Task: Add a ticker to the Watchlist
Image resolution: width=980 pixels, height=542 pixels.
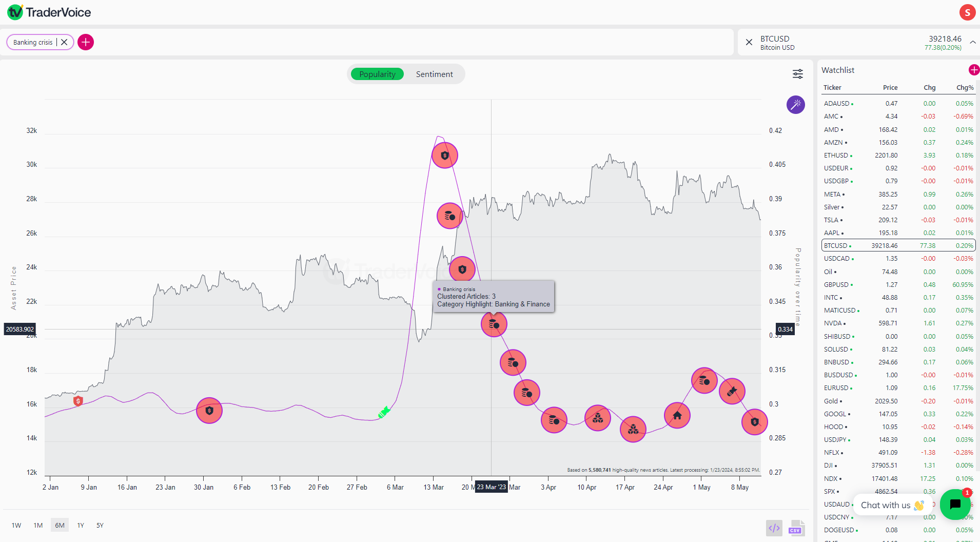Action: pyautogui.click(x=974, y=70)
